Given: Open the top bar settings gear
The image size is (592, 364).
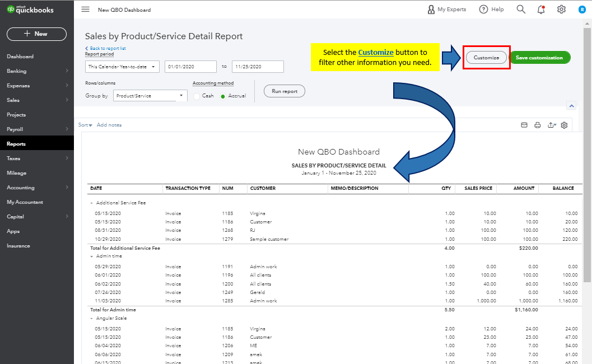Looking at the screenshot, I should point(561,10).
